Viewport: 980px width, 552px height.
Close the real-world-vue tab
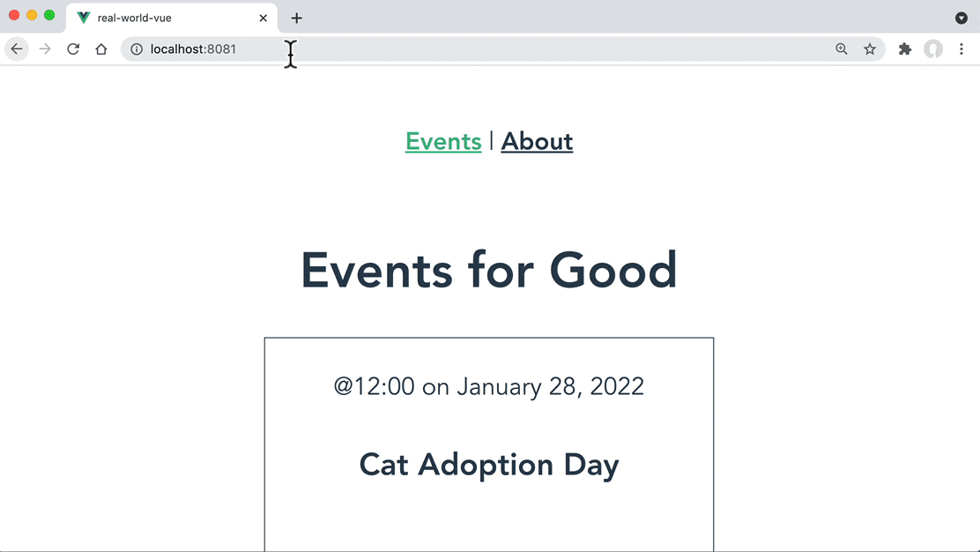click(264, 19)
